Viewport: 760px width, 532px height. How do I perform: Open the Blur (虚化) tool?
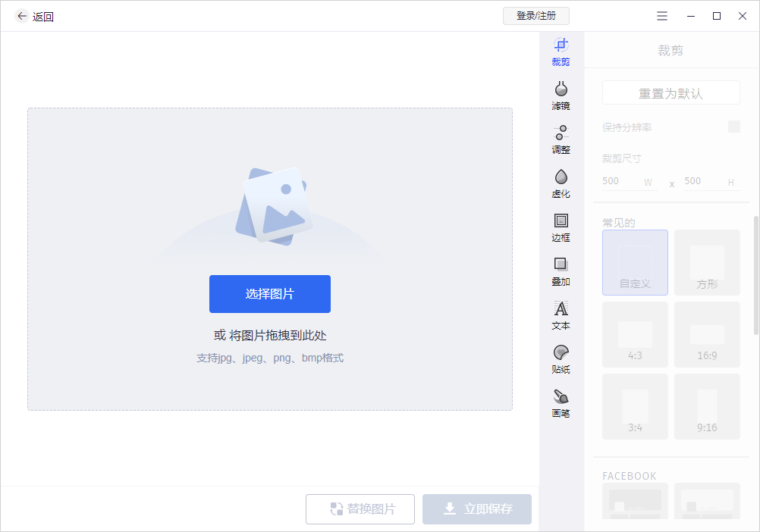pyautogui.click(x=561, y=184)
